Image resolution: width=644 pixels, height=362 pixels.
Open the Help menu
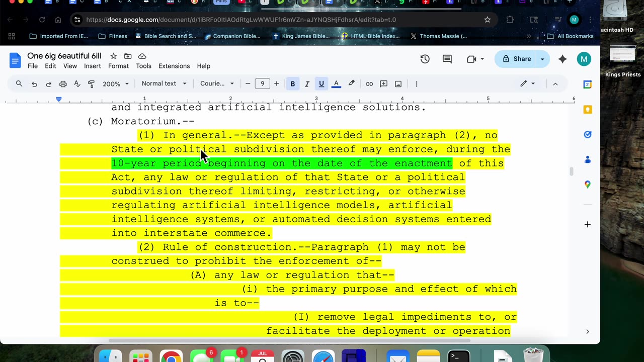(x=204, y=66)
